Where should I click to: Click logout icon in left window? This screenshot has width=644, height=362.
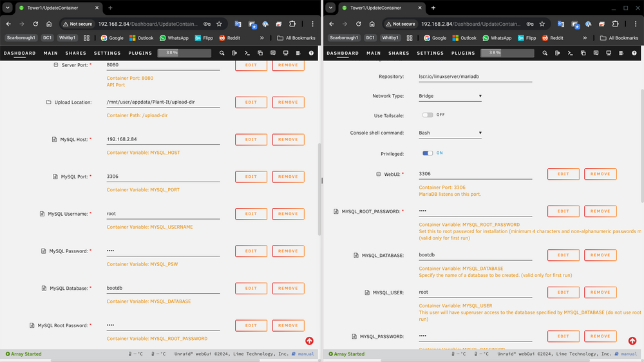click(234, 53)
